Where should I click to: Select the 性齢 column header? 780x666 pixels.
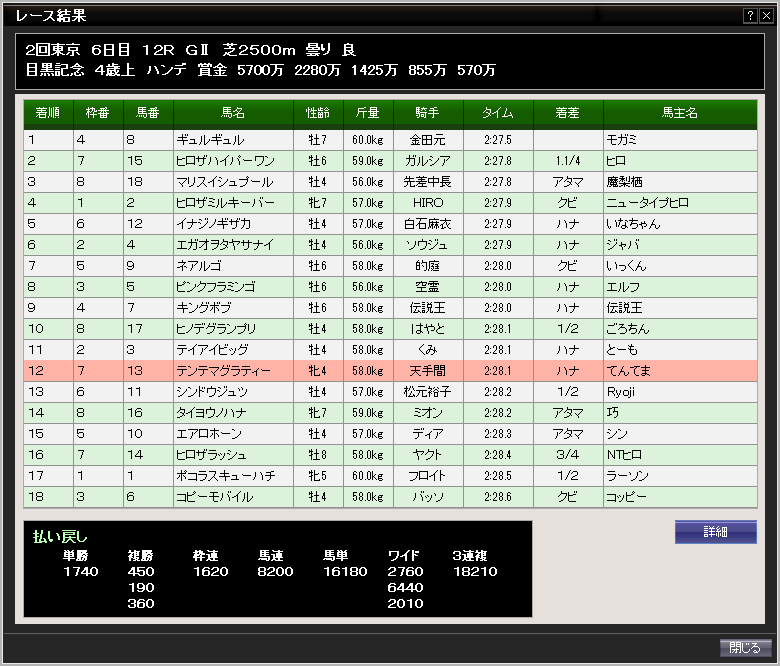pos(318,114)
